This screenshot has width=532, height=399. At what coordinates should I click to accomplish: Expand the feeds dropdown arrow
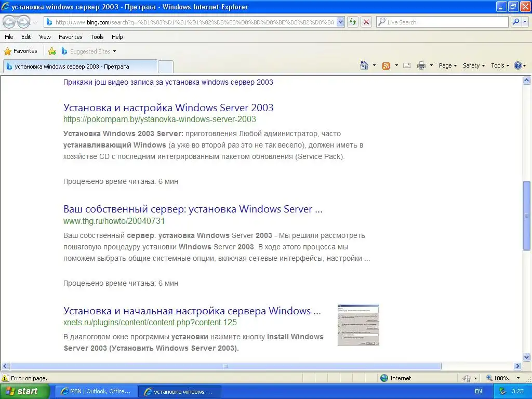(x=396, y=65)
